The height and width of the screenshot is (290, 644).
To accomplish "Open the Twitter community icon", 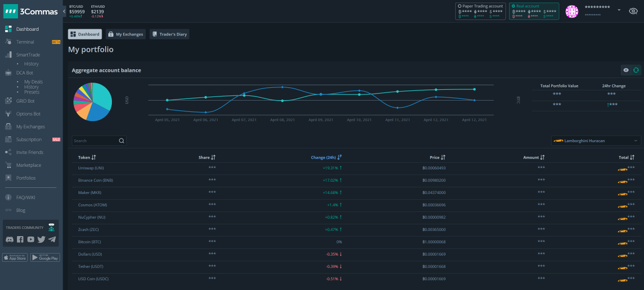I will (41, 240).
